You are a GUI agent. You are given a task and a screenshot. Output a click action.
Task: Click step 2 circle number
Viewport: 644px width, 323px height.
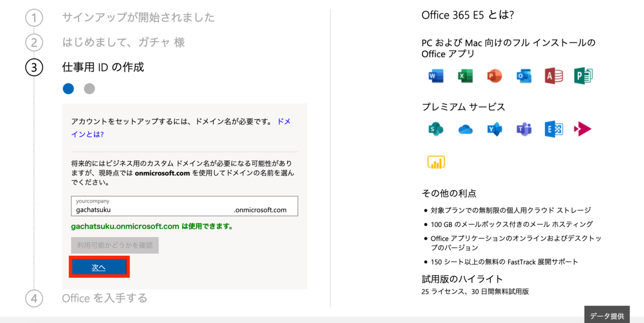click(34, 42)
